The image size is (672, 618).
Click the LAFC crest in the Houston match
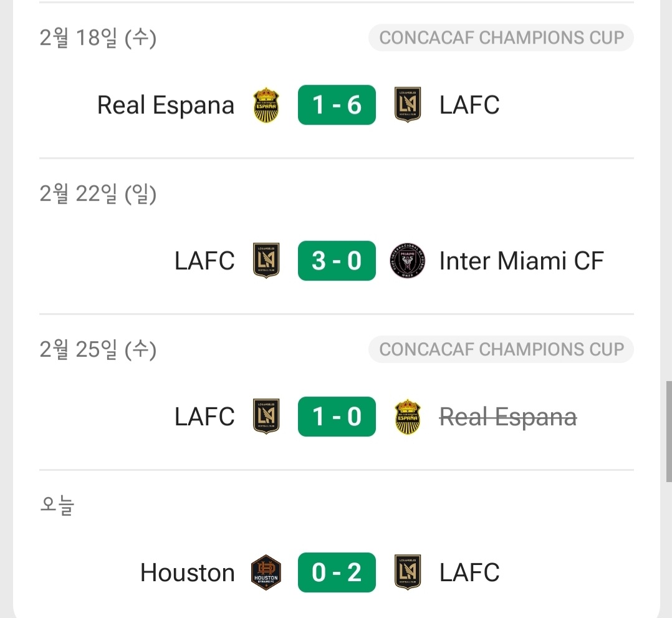408,572
